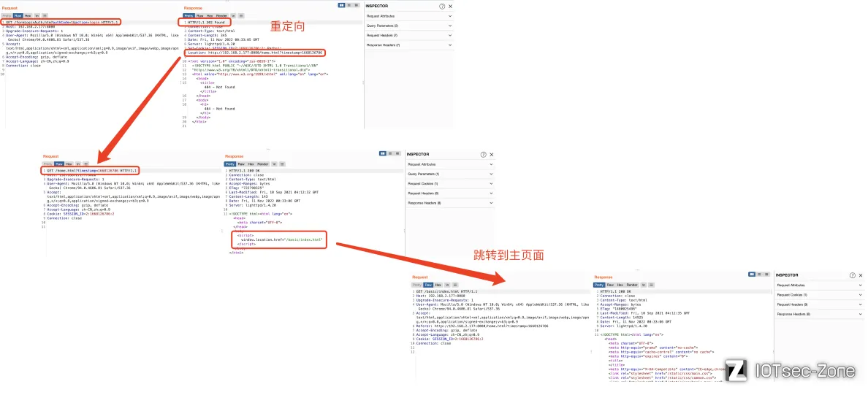Open the hamburger options in the formLoginAuth Request pane
This screenshot has width=868, height=395.
pos(45,15)
